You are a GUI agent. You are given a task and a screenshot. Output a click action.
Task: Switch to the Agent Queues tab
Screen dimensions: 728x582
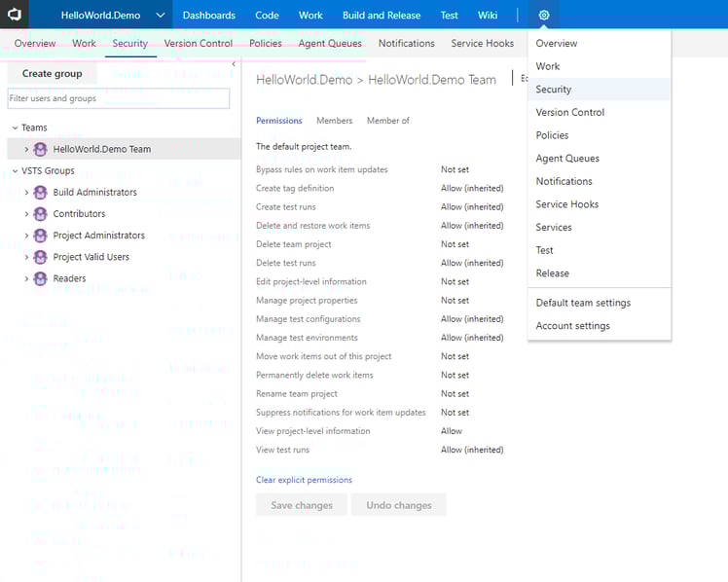330,43
